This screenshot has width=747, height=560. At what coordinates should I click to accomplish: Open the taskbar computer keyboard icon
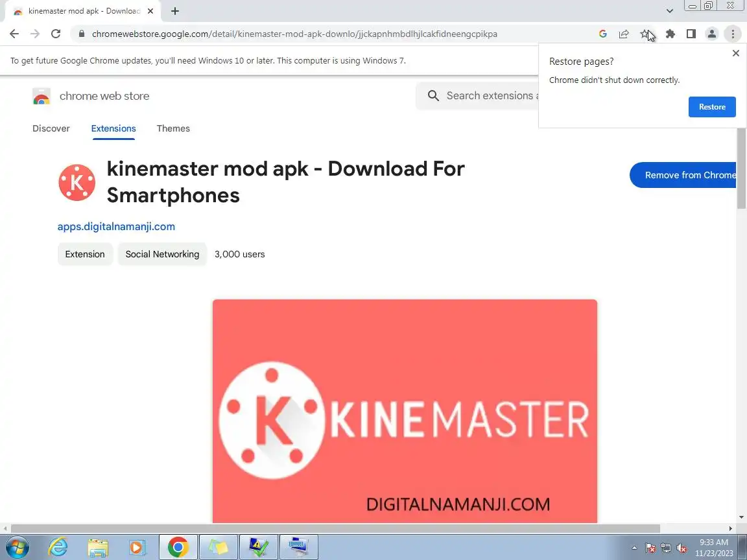299,547
